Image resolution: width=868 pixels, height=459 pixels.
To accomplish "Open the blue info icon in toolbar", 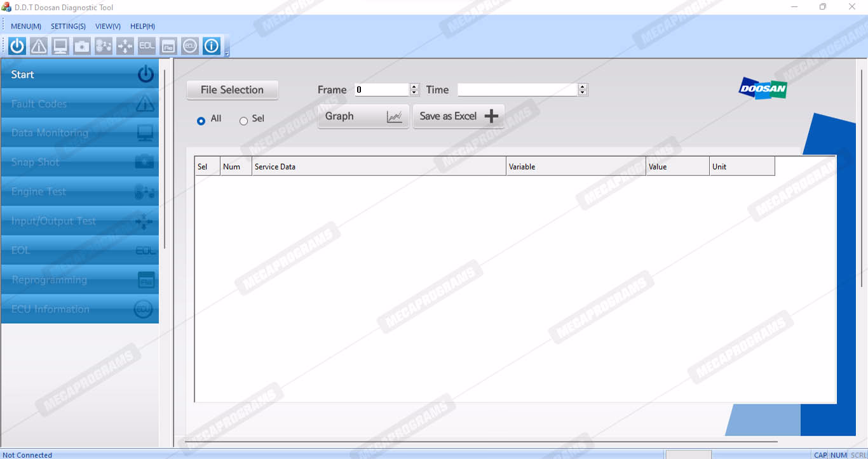I will pyautogui.click(x=212, y=46).
